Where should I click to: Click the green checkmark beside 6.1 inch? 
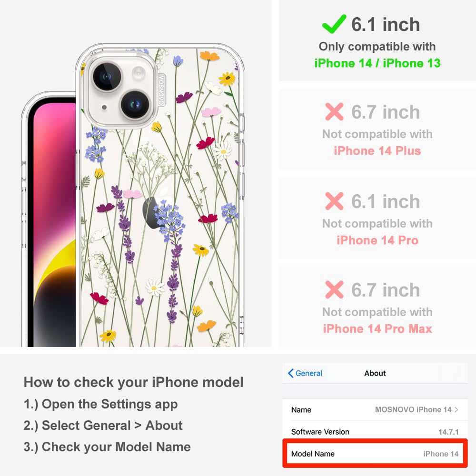[334, 24]
